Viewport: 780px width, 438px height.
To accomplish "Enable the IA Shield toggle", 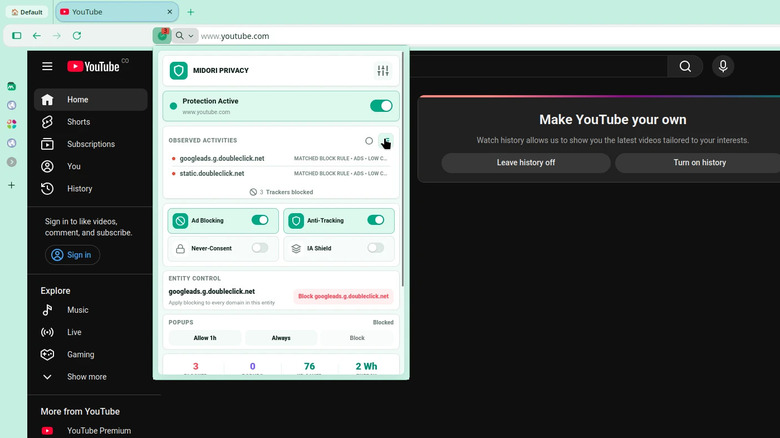I will point(376,248).
